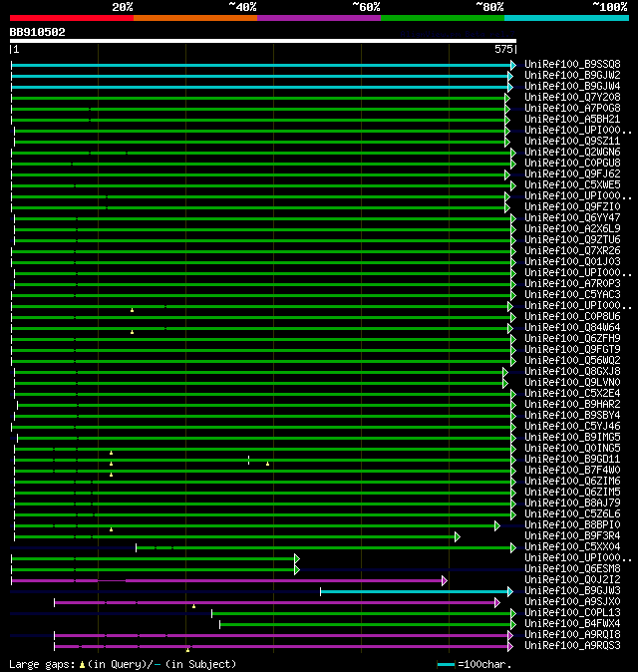Click the UniRef100_A9RQI8 label

[572, 635]
